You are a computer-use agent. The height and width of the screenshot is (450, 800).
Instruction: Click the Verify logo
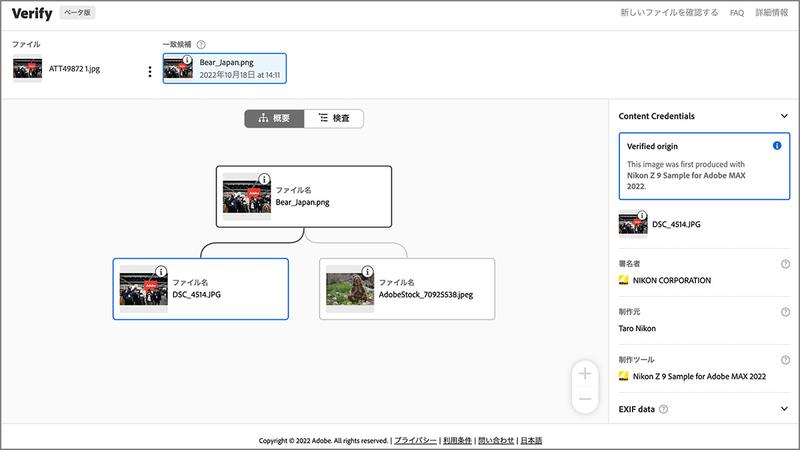point(32,13)
